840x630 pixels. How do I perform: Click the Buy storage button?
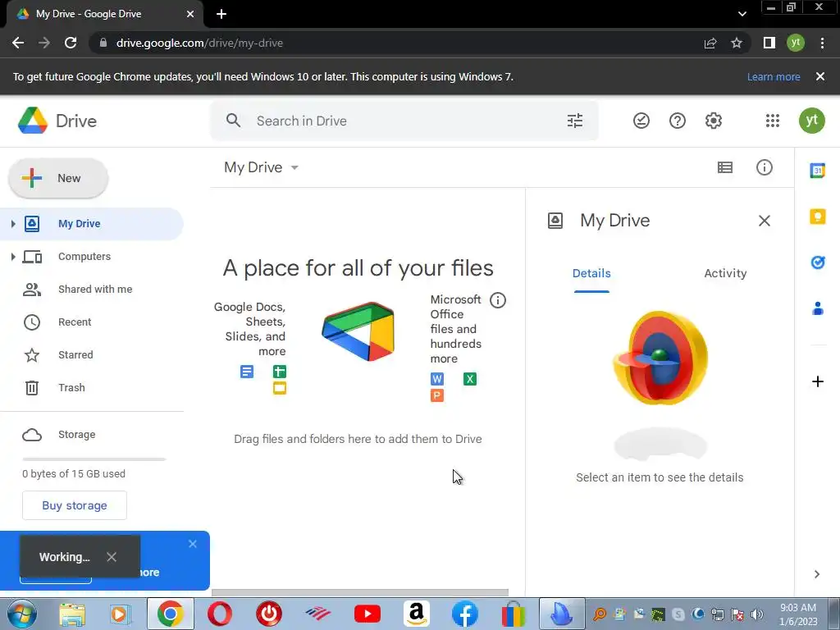(75, 505)
